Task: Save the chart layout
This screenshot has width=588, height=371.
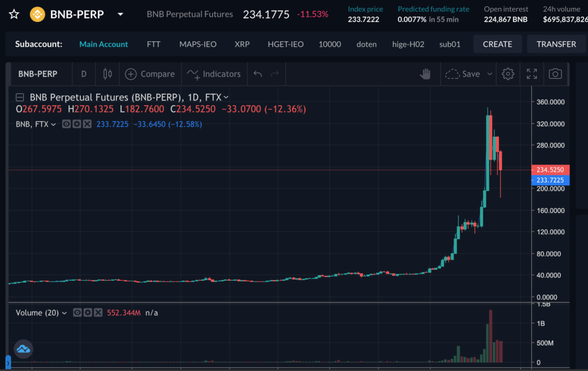Action: tap(463, 74)
